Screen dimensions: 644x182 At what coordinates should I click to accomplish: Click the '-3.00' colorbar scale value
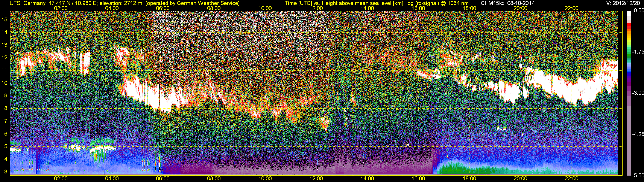click(x=638, y=93)
